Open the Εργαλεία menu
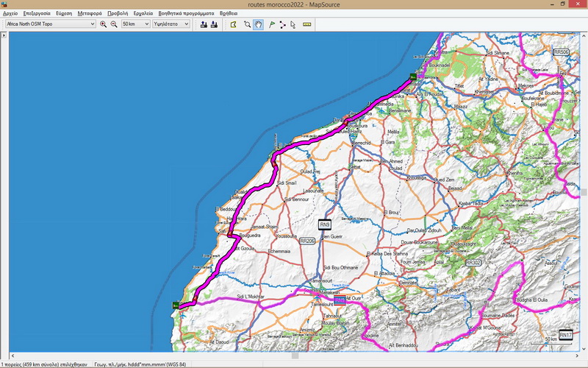This screenshot has height=368, width=588. [x=143, y=13]
